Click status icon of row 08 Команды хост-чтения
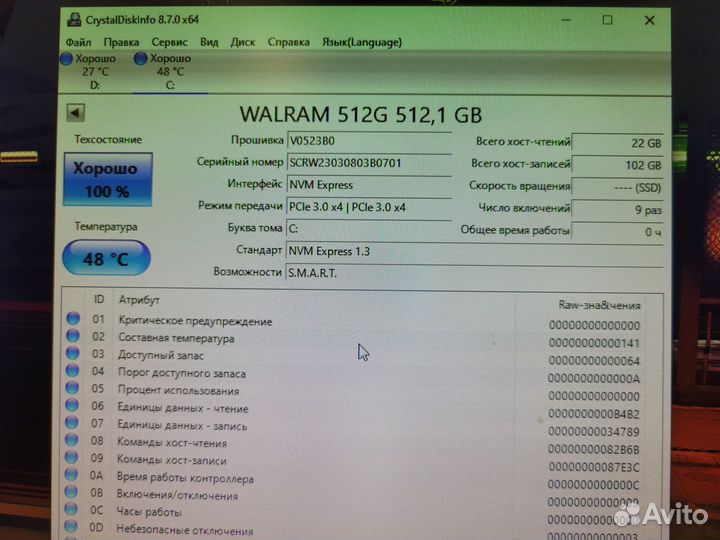 pos(72,440)
